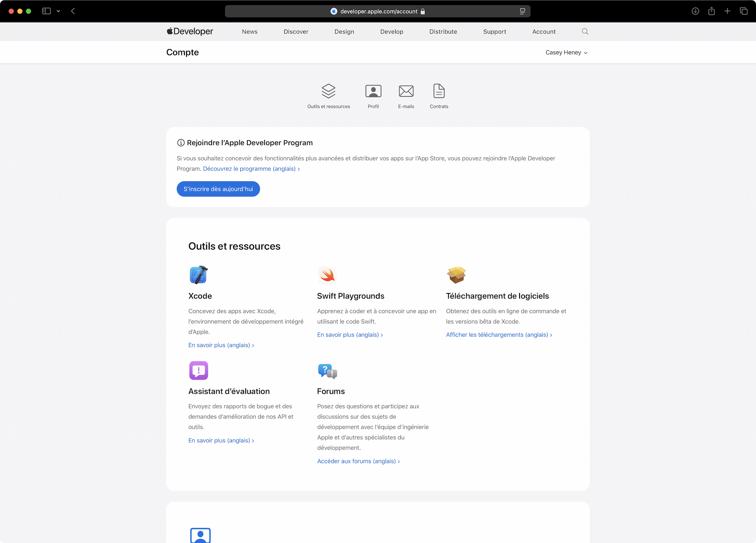
Task: Open the search magnifier icon
Action: [585, 32]
